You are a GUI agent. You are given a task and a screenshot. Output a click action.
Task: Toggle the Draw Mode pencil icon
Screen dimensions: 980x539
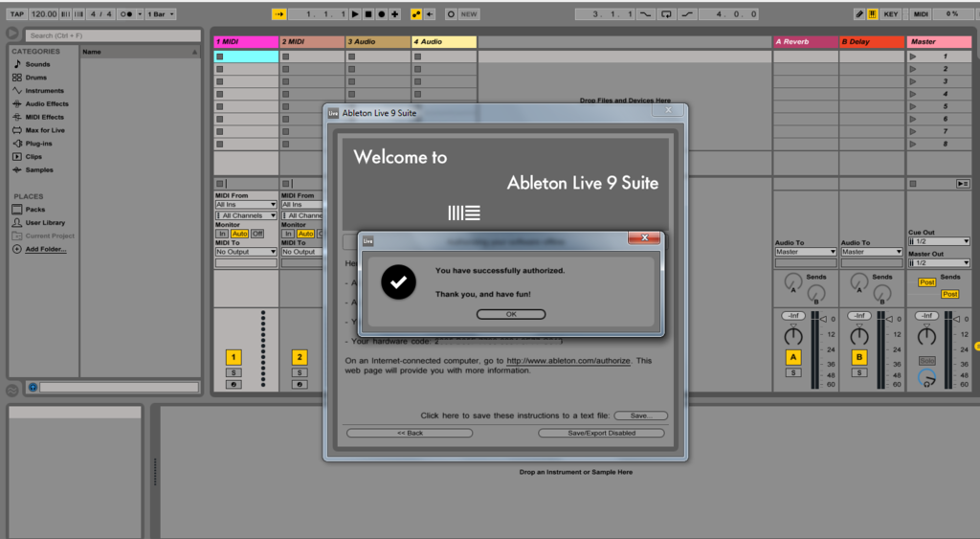(859, 13)
